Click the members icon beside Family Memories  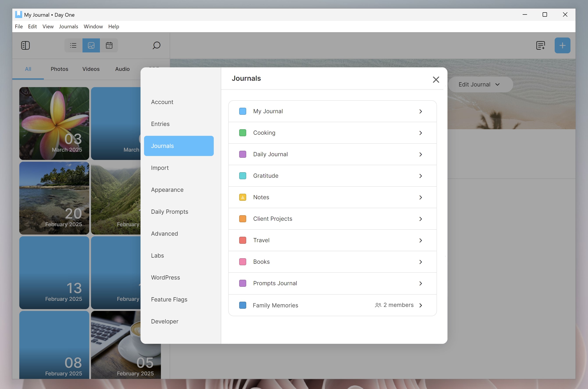[378, 305]
